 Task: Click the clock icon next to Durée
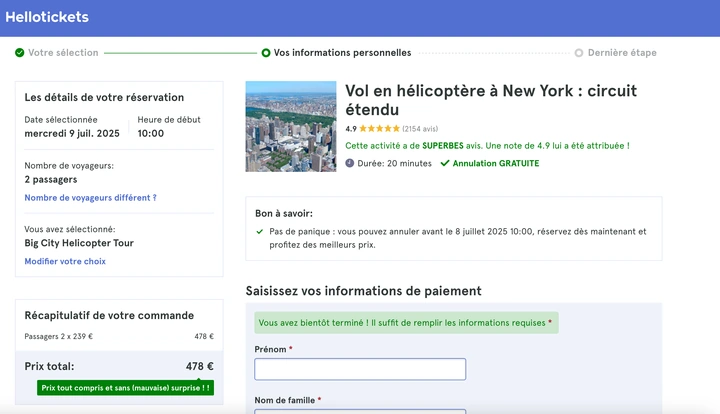point(350,163)
